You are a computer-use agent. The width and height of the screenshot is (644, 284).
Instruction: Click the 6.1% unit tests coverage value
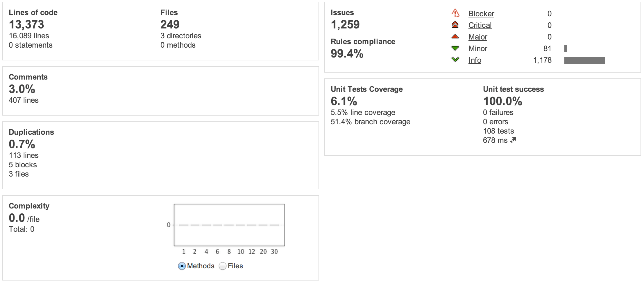pos(344,101)
